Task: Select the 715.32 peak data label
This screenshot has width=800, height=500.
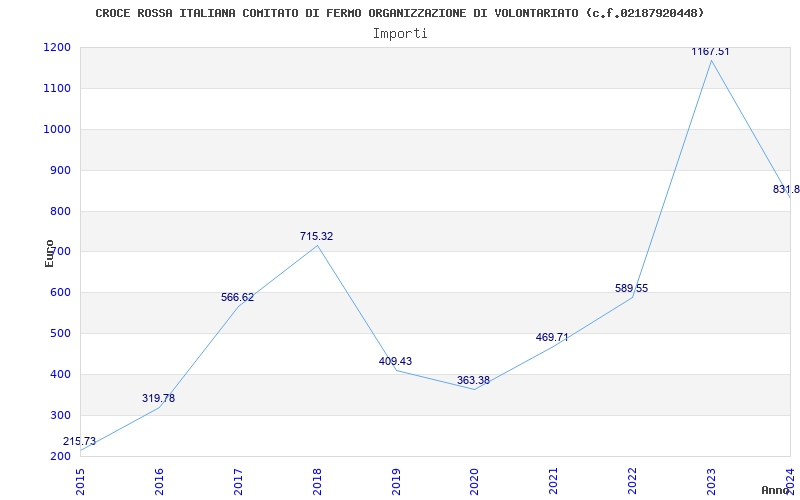Action: click(x=316, y=236)
